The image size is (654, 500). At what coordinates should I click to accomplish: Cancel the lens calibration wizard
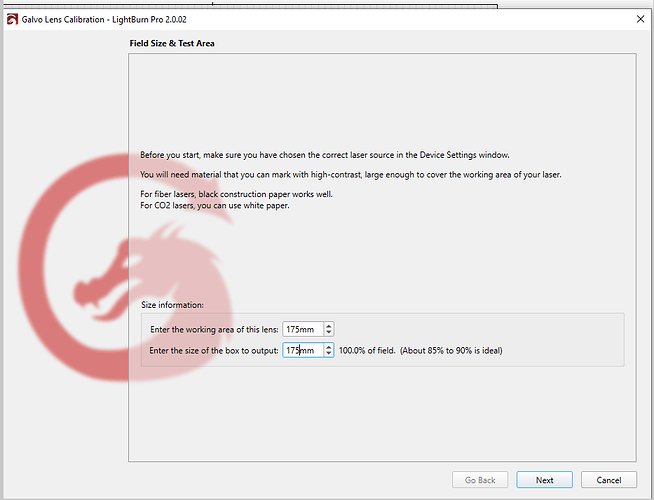(608, 480)
